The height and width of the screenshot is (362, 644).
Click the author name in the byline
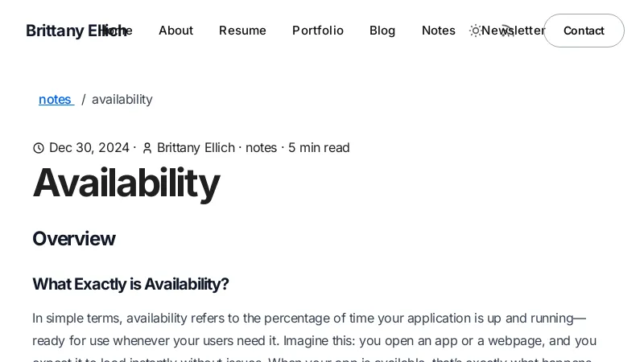(x=196, y=148)
